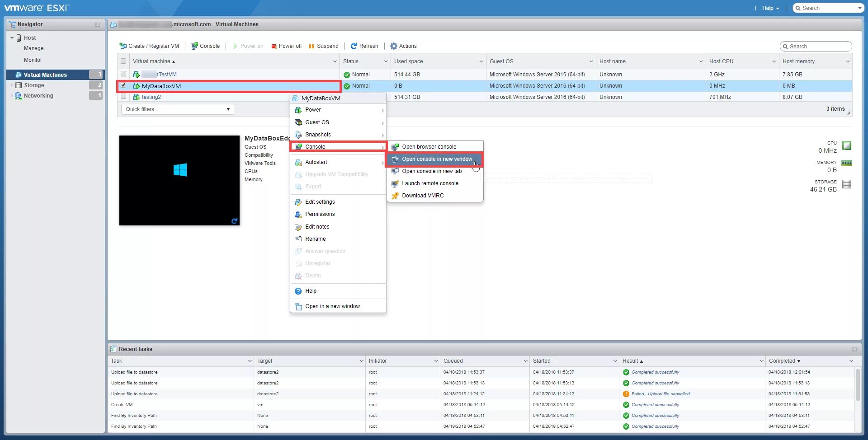The image size is (868, 440).
Task: Click the MyDataBoxVM console thumbnail
Action: pyautogui.click(x=179, y=180)
